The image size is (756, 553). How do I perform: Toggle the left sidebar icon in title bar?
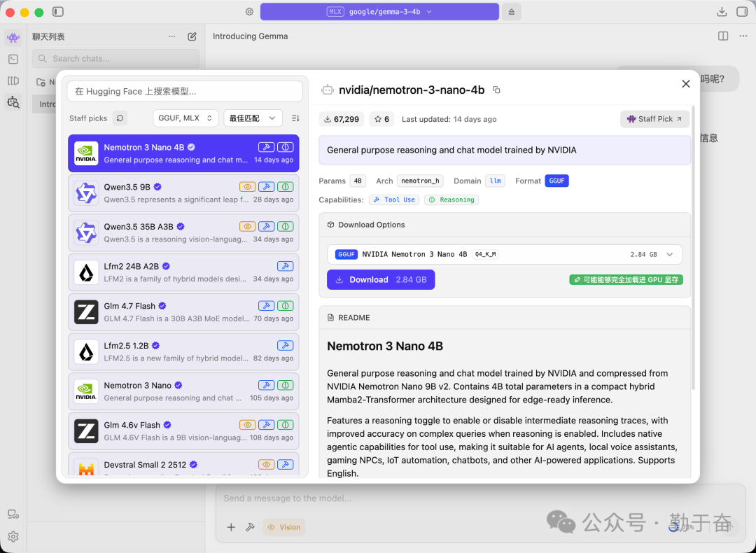[58, 12]
